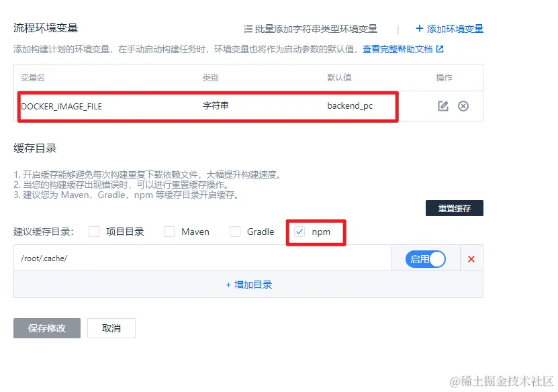Click the 流程环境变量 section heading

coord(46,28)
